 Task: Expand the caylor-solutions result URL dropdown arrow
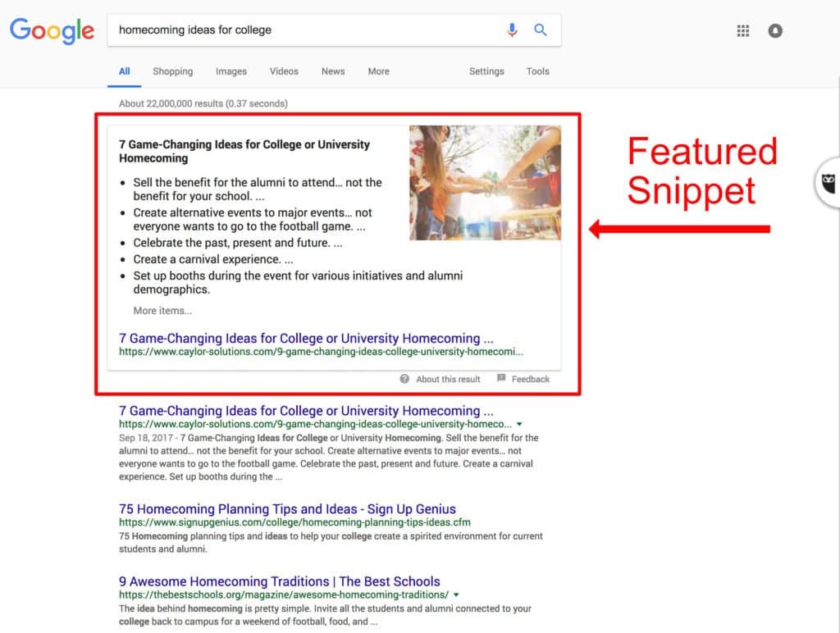(x=518, y=424)
